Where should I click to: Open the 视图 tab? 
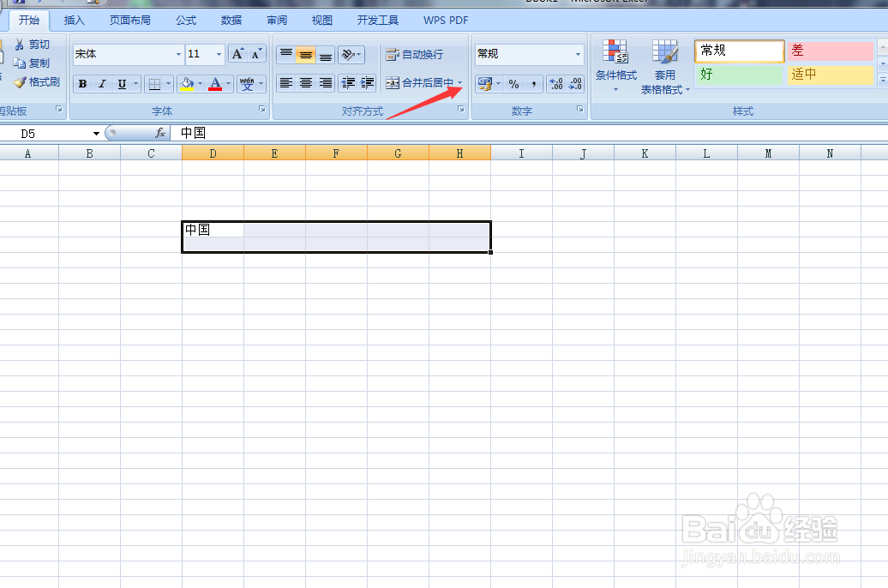coord(321,21)
